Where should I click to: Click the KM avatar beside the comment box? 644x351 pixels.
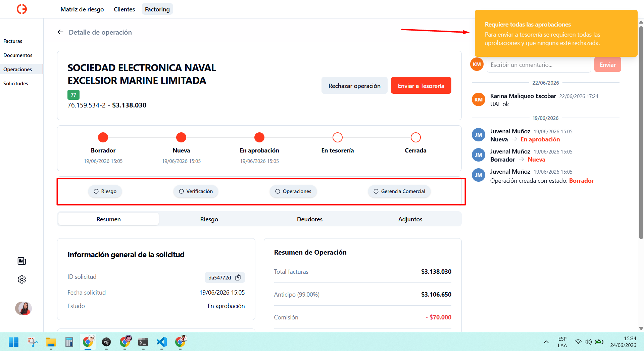477,64
